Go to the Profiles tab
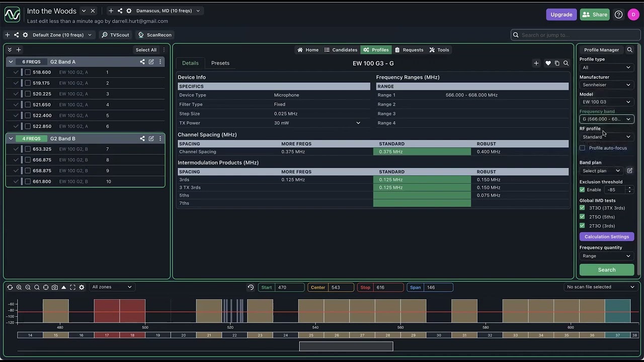644x362 pixels. (x=376, y=50)
